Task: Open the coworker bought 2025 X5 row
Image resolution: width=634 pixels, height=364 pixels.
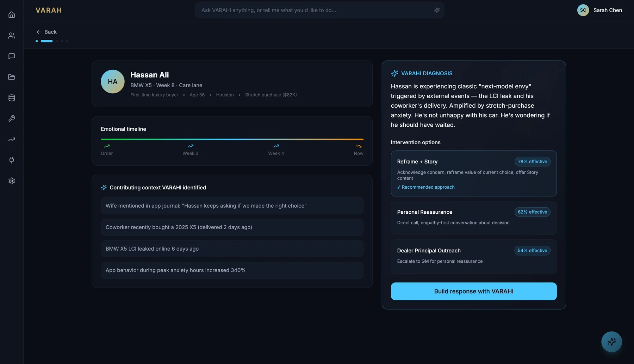Action: pos(232,227)
